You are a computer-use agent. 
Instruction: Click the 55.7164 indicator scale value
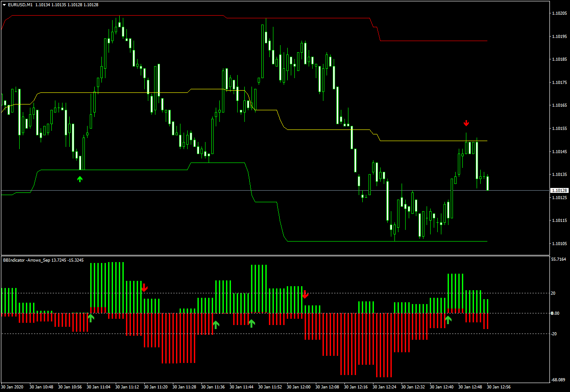click(559, 259)
